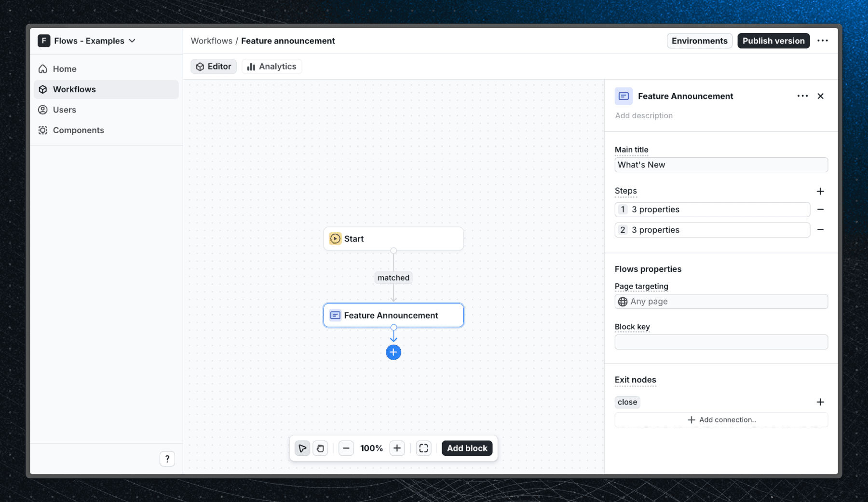868x502 pixels.
Task: Switch to the Editor tab
Action: tap(213, 66)
